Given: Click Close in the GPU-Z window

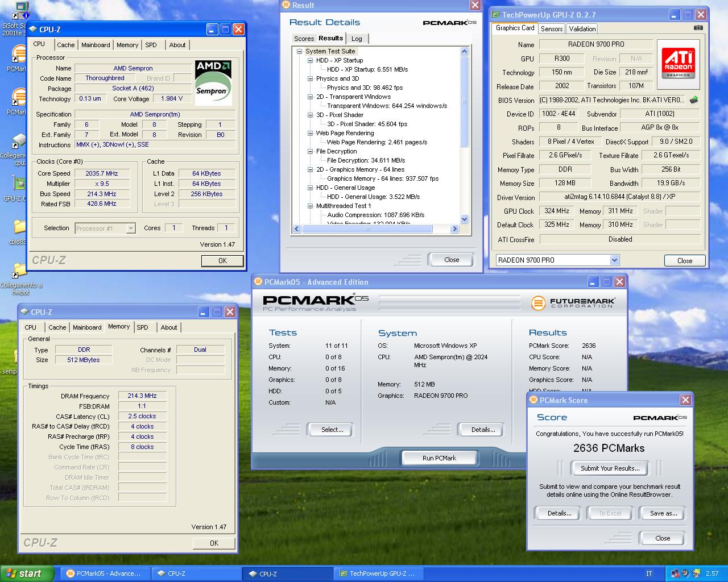Looking at the screenshot, I should 685,261.
